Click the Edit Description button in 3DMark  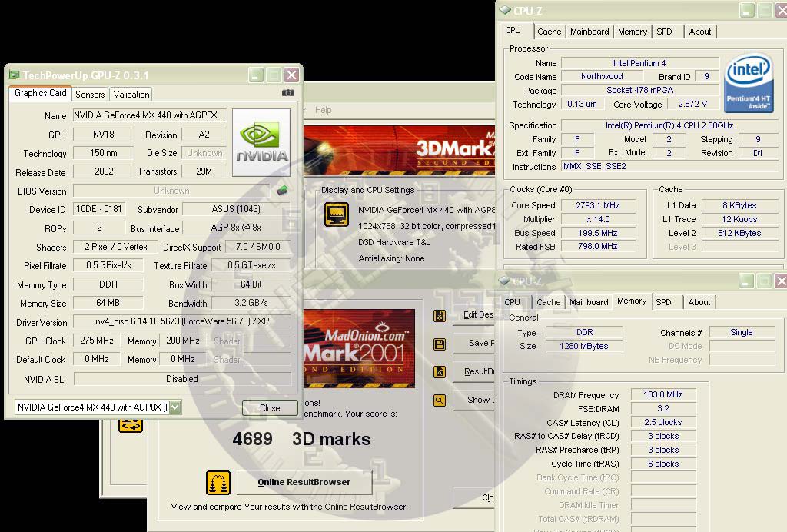click(x=473, y=315)
